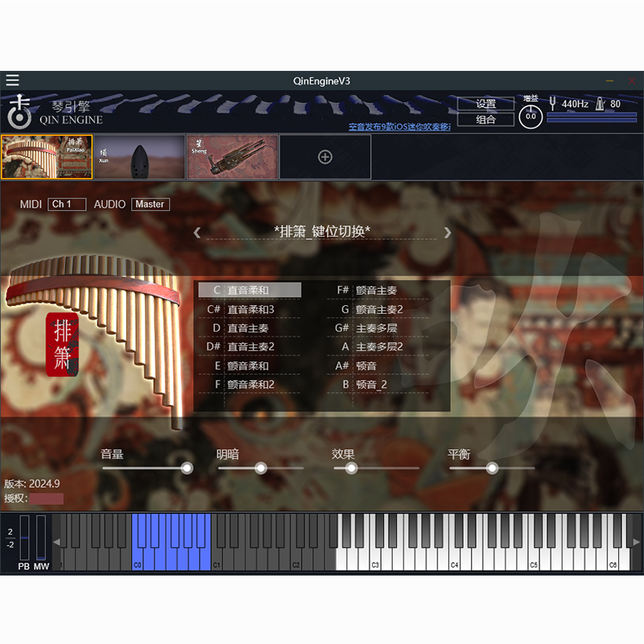Shift keyboard left with arrow
Viewport: 644px width, 644px height.
pos(56,542)
